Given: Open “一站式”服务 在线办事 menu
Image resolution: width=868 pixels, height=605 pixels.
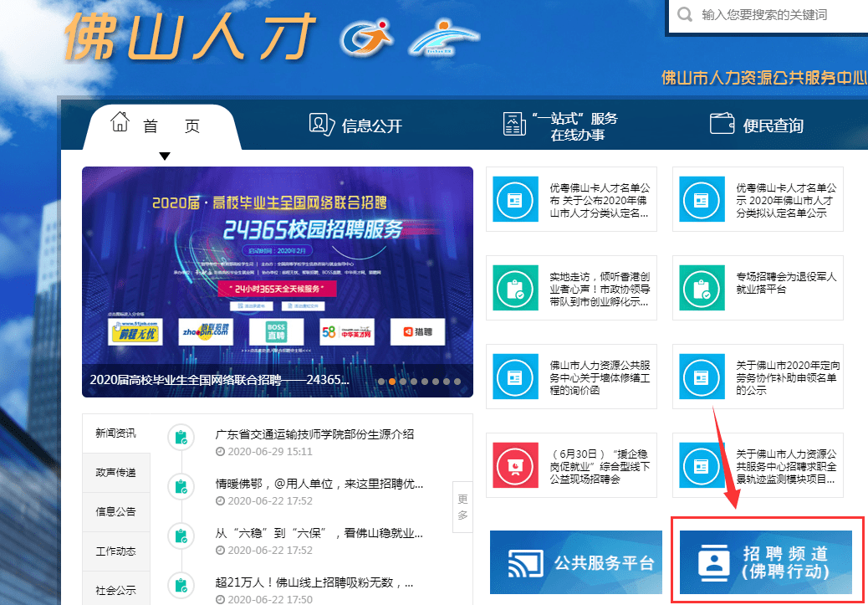Looking at the screenshot, I should [559, 126].
